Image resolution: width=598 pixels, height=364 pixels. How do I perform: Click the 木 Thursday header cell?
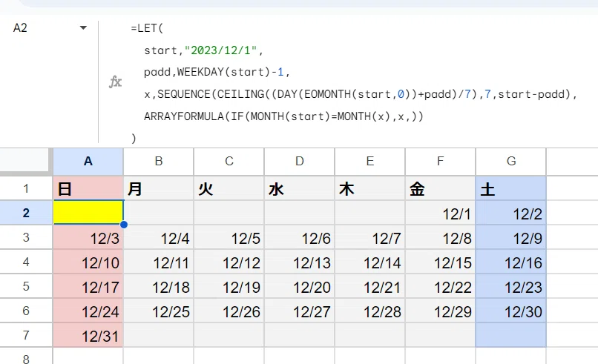(x=370, y=188)
